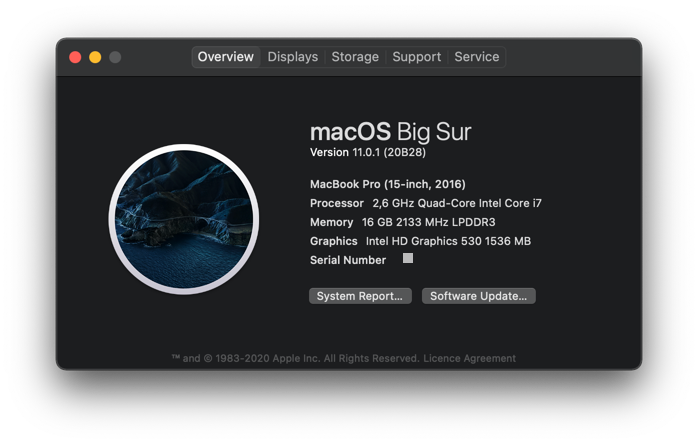Click the Serial Number label
This screenshot has width=698, height=444.
point(348,260)
